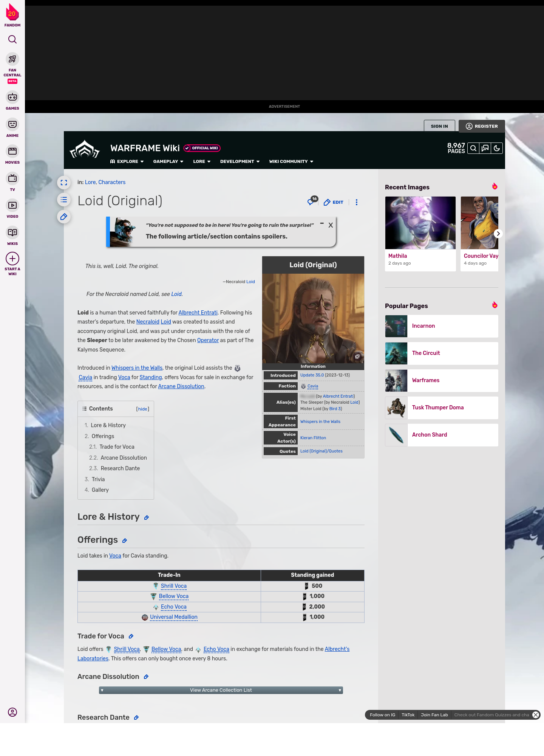The image size is (544, 756).
Task: Click Join Fan Lab in bottom bar
Action: pyautogui.click(x=434, y=715)
